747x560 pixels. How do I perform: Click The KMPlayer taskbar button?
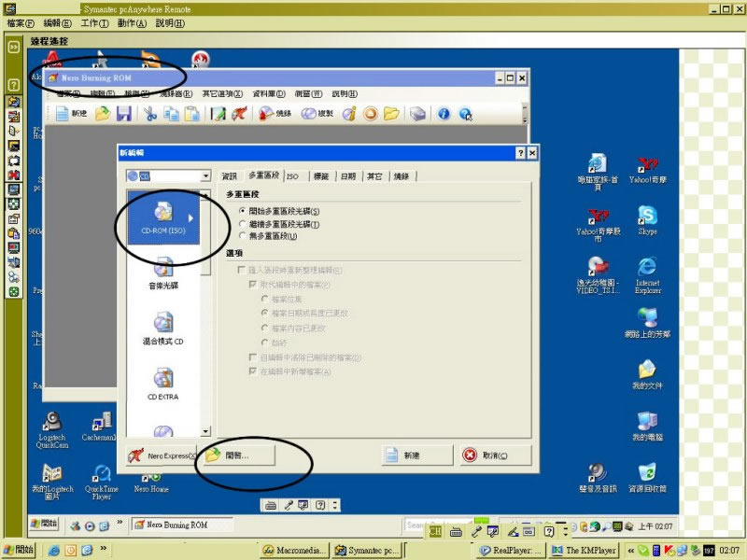[585, 551]
